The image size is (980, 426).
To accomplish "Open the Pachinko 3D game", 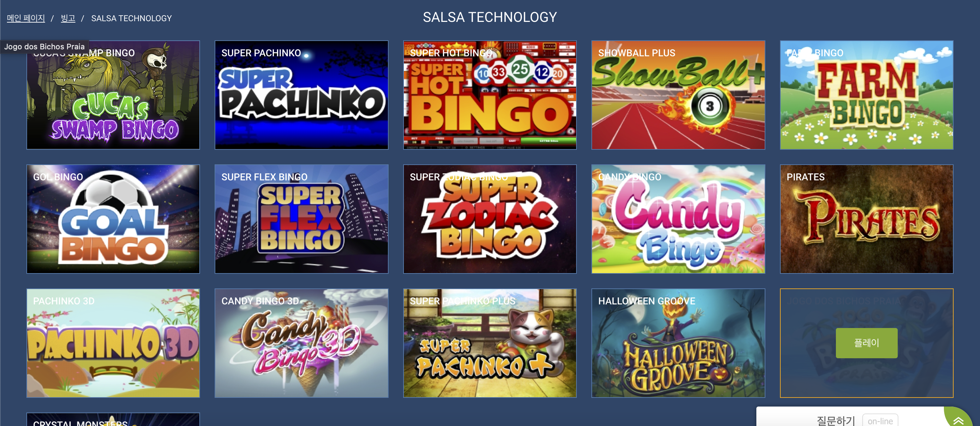I will (x=113, y=343).
